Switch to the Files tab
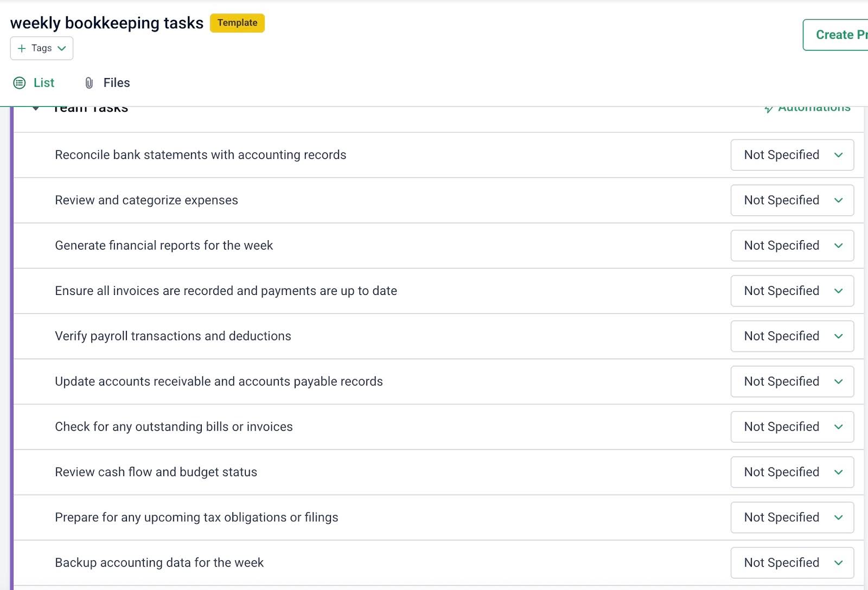 click(x=116, y=82)
